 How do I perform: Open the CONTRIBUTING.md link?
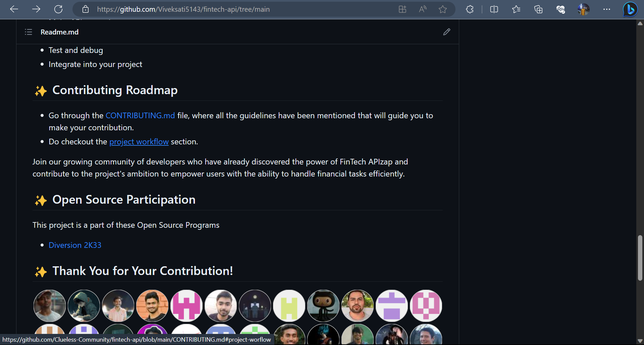click(x=140, y=116)
